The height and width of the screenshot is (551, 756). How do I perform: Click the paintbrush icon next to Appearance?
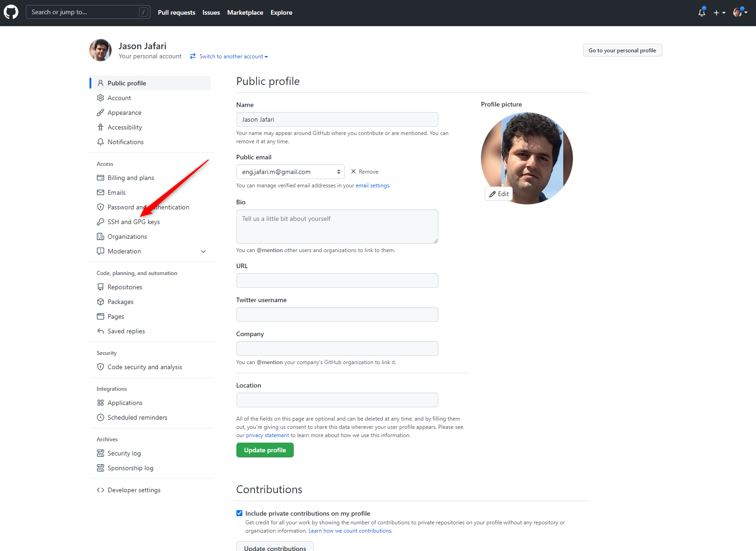[101, 112]
